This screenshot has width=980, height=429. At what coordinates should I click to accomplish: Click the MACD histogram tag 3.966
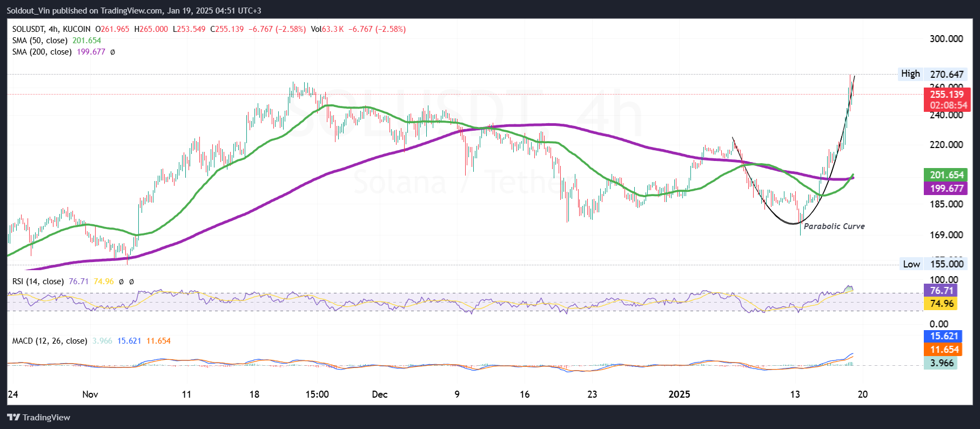[941, 363]
